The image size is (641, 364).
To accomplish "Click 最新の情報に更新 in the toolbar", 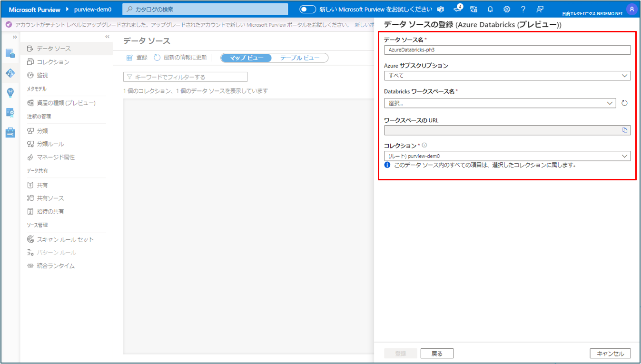I will click(180, 58).
